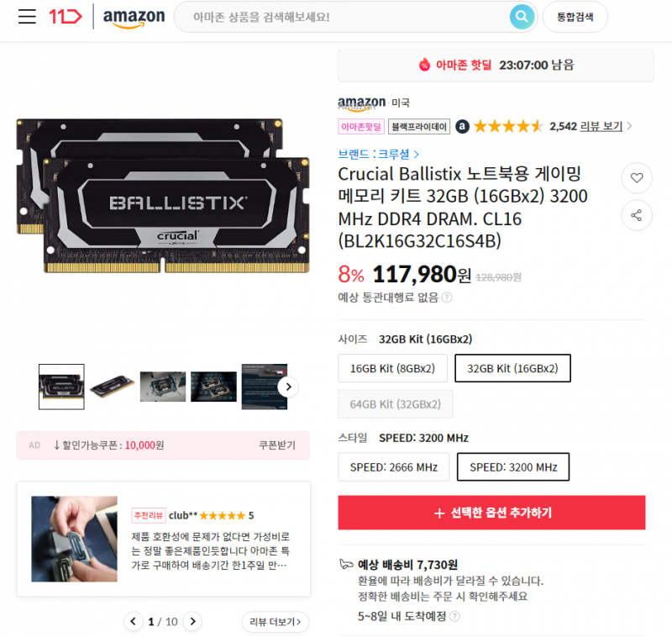This screenshot has width=672, height=637.
Task: Open customs fee help question icon
Action: (447, 297)
